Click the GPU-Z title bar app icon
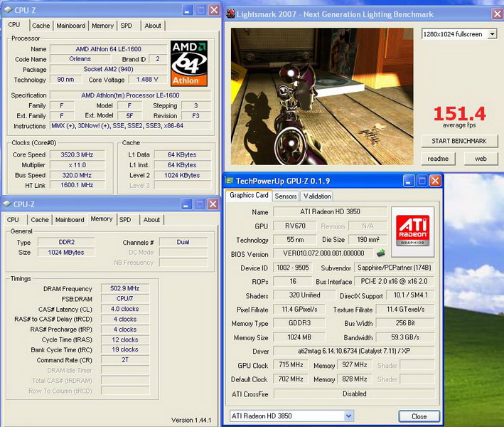504x427 pixels. (229, 181)
